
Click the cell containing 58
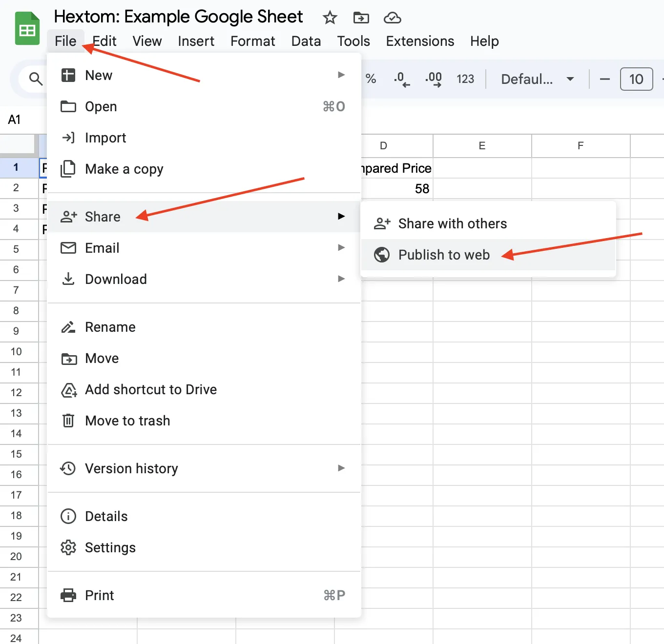[396, 189]
